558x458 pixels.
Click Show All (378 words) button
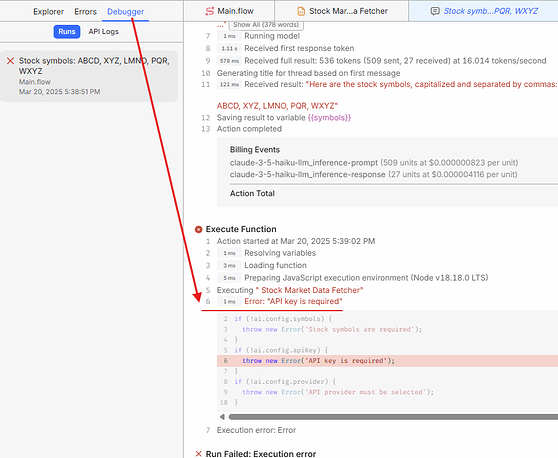coord(266,25)
